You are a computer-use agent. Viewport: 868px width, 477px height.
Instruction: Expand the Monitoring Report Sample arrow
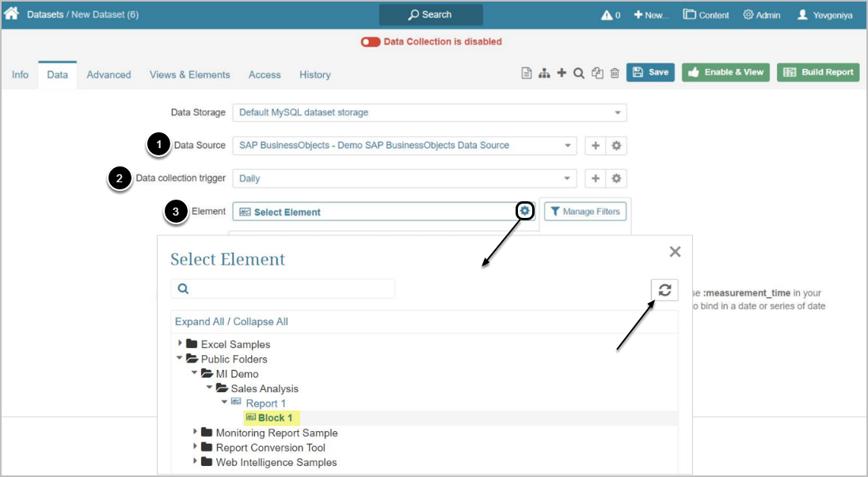point(195,431)
